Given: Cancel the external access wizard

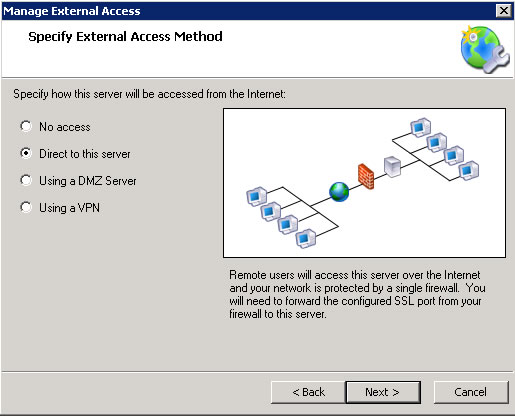Looking at the screenshot, I should [x=471, y=392].
